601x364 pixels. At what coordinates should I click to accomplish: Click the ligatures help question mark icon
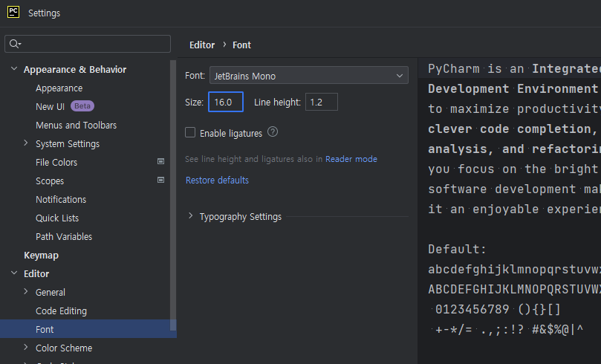pyautogui.click(x=273, y=132)
